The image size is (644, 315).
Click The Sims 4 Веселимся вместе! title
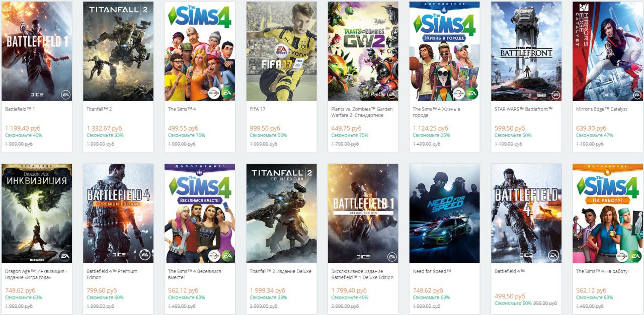[x=194, y=274]
